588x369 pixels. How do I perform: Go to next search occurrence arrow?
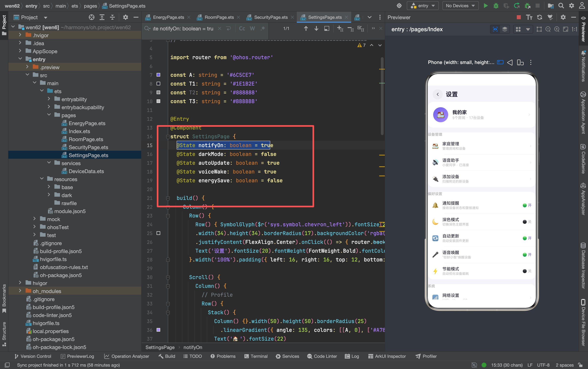(316, 29)
